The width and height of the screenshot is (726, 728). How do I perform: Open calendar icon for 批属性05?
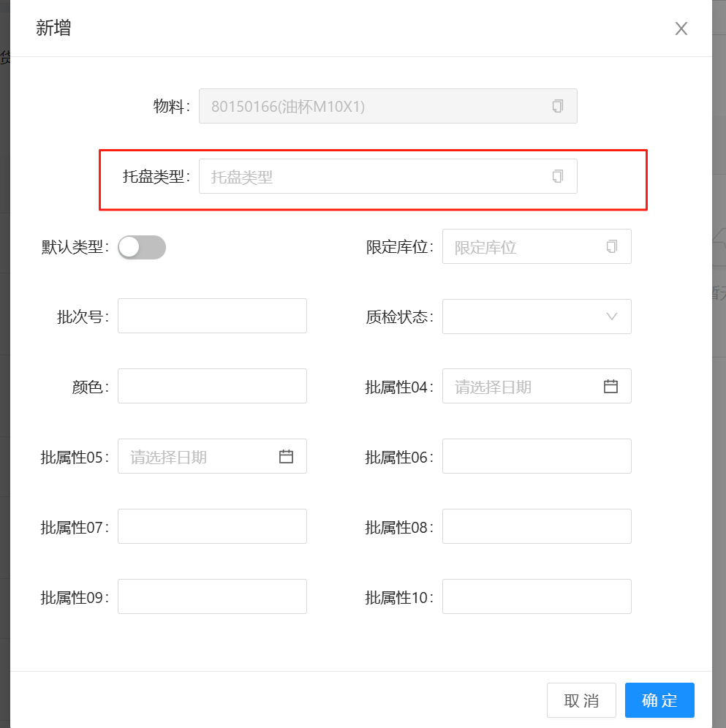pos(287,457)
